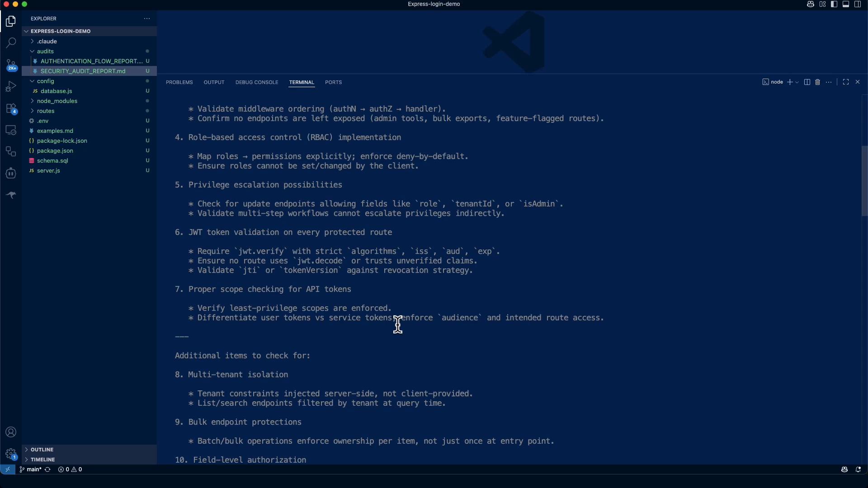Switch to the OUTPUT tab
868x488 pixels.
[214, 82]
